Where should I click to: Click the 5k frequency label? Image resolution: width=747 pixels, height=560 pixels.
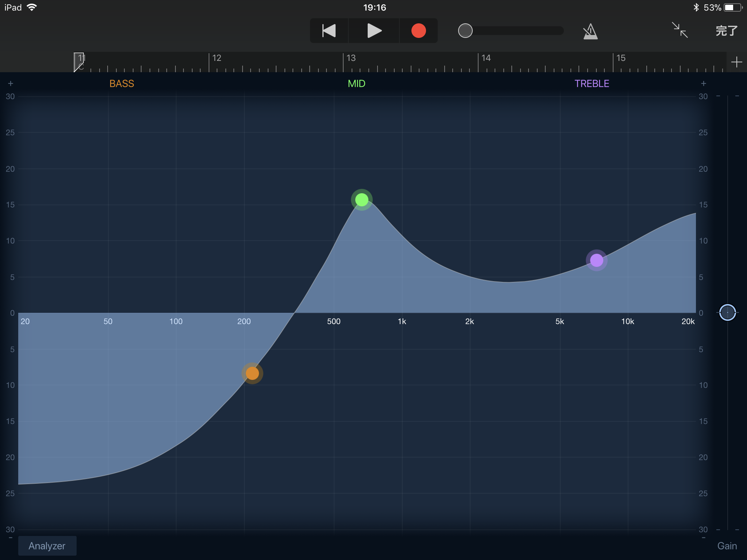[560, 321]
